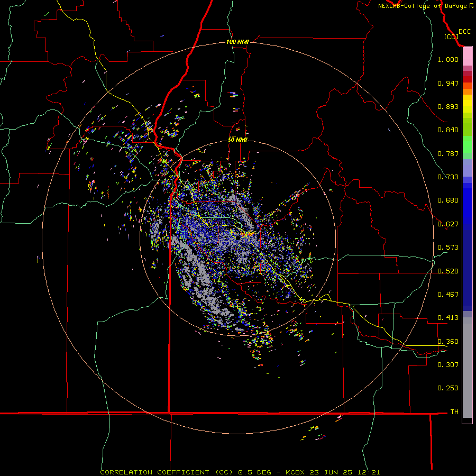Click the 0.573 scale value
This screenshot has width=476, height=476.
[x=448, y=248]
